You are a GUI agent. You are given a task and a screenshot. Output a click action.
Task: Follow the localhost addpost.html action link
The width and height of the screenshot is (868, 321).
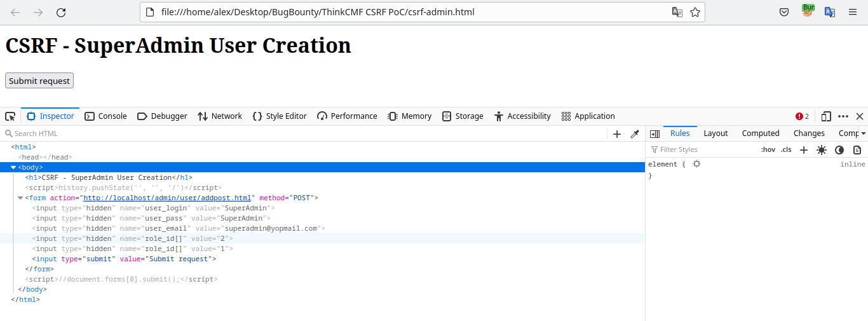[x=168, y=198]
